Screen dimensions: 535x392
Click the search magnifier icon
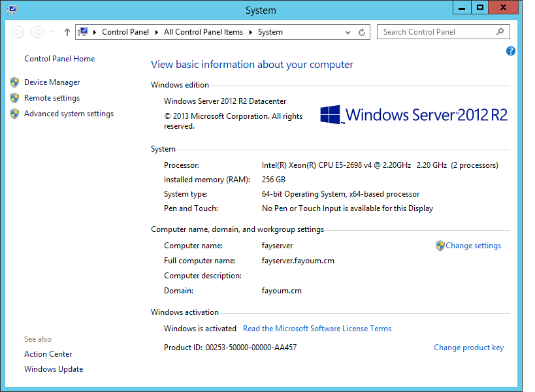(500, 32)
